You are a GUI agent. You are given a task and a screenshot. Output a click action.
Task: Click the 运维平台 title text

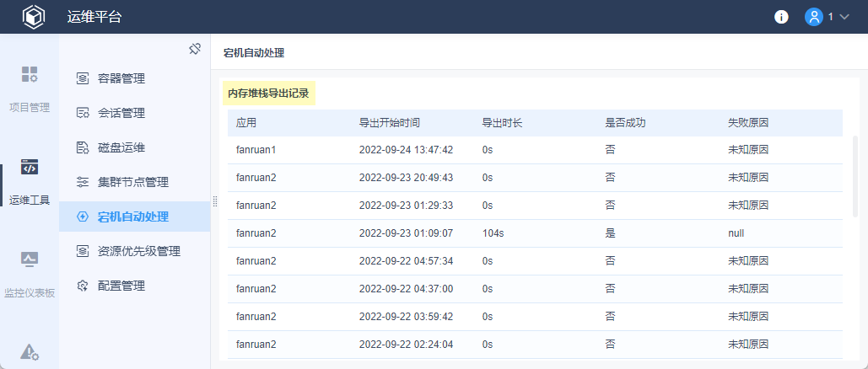pyautogui.click(x=94, y=17)
